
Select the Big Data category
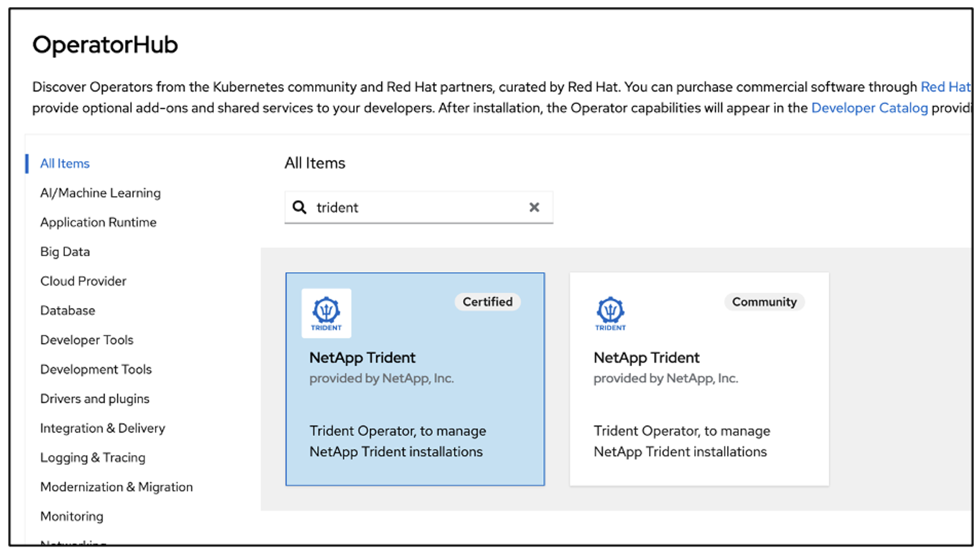click(x=65, y=252)
